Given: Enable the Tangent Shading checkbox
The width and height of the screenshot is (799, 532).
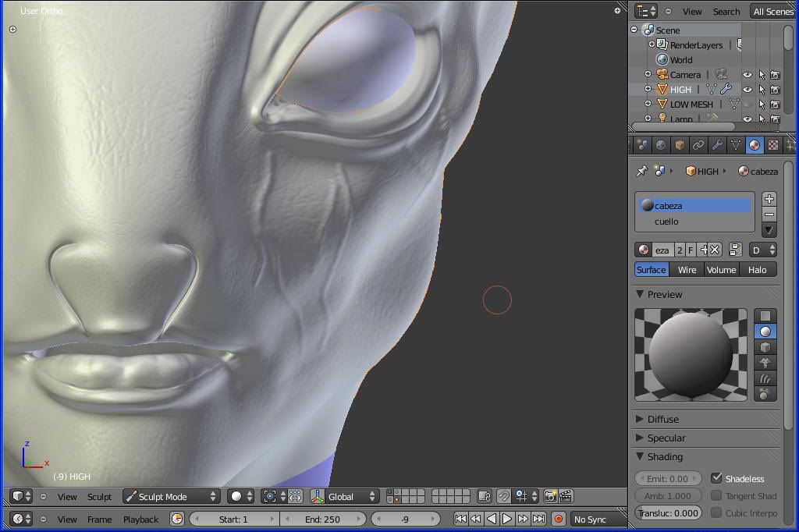Looking at the screenshot, I should (716, 495).
